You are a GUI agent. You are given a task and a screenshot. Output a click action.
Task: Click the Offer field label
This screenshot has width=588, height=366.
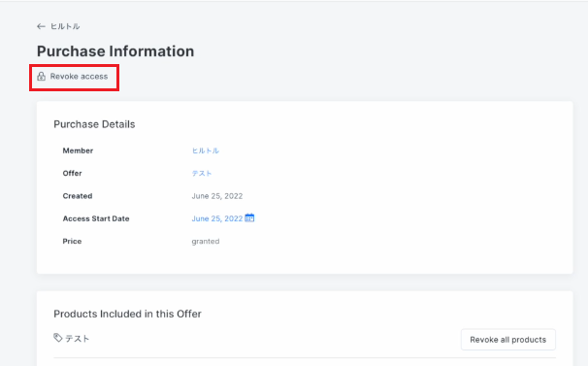72,174
